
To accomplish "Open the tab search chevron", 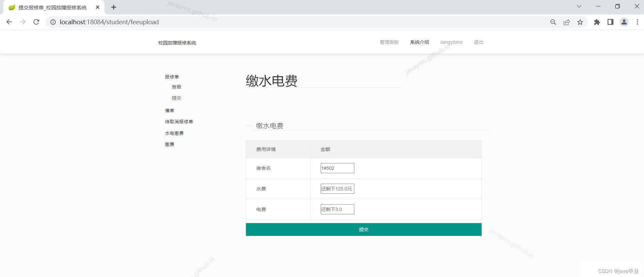I will 579,6.
